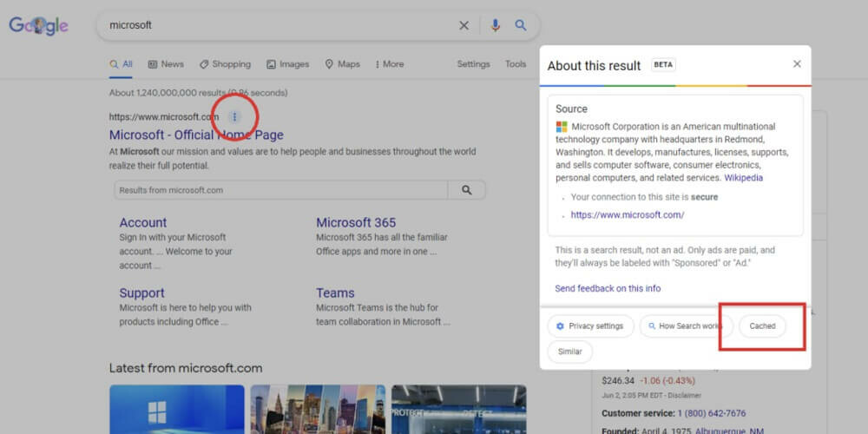The width and height of the screenshot is (868, 434).
Task: Click the 'Latest from microsoft.com' heading
Action: 186,368
